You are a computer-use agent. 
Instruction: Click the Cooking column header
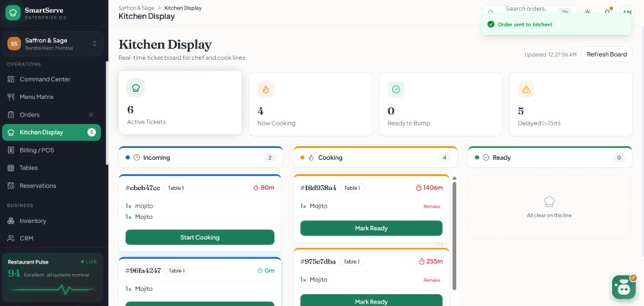[x=376, y=157]
